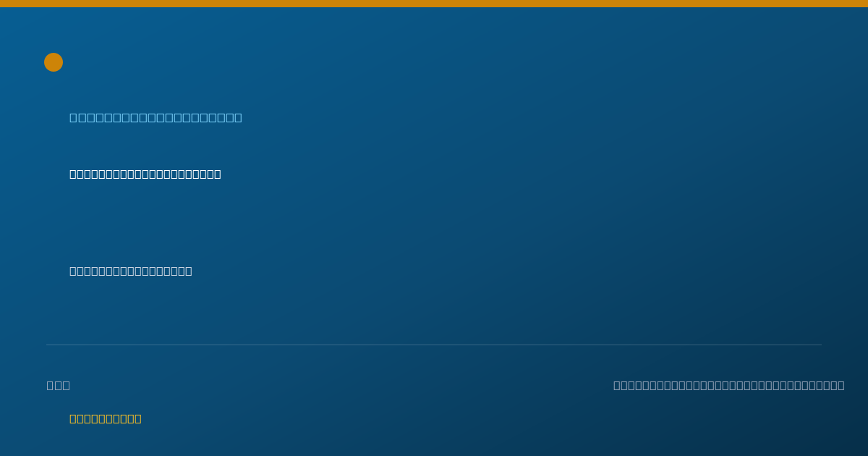Click the orange accent bar at the top
The height and width of the screenshot is (456, 868).
click(x=434, y=4)
